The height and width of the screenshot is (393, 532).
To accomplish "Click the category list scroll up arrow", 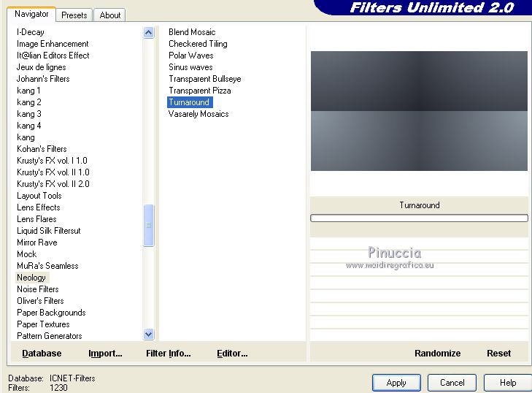I will [x=148, y=33].
